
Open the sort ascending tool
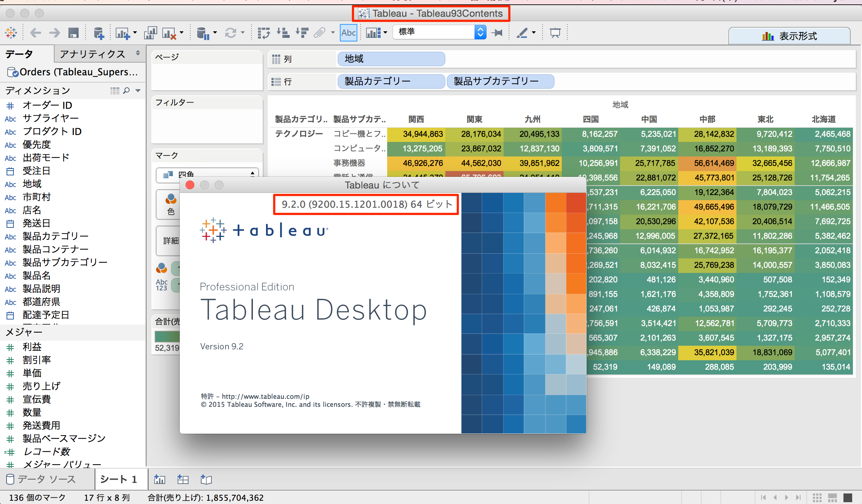(283, 33)
